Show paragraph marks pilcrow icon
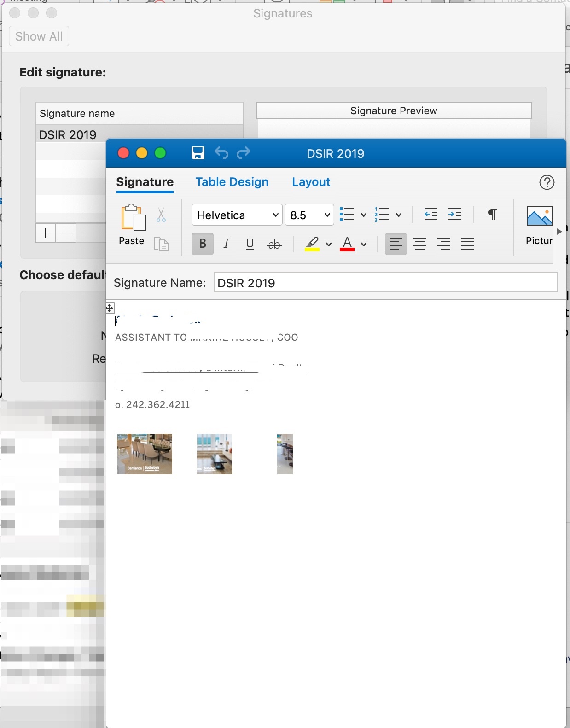This screenshot has width=570, height=728. point(492,215)
